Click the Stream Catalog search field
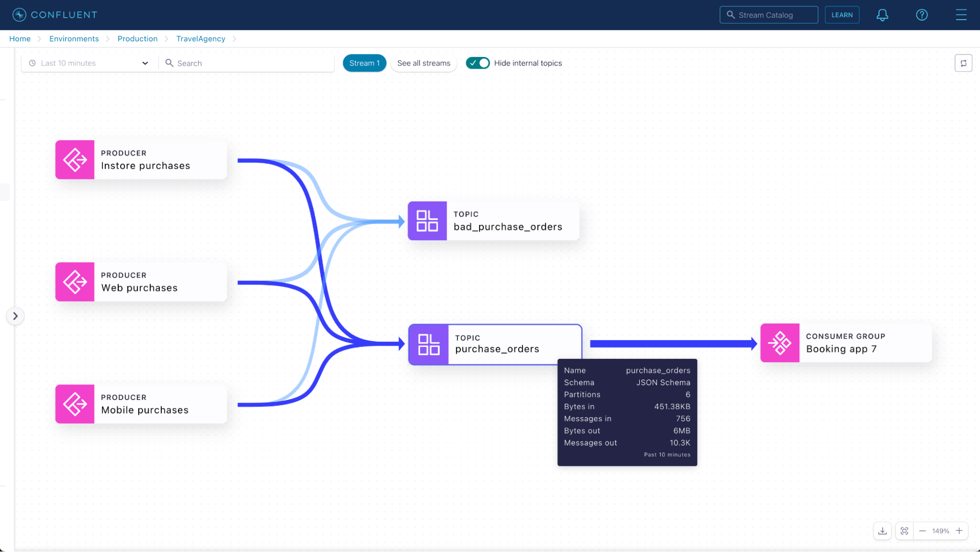 point(768,15)
